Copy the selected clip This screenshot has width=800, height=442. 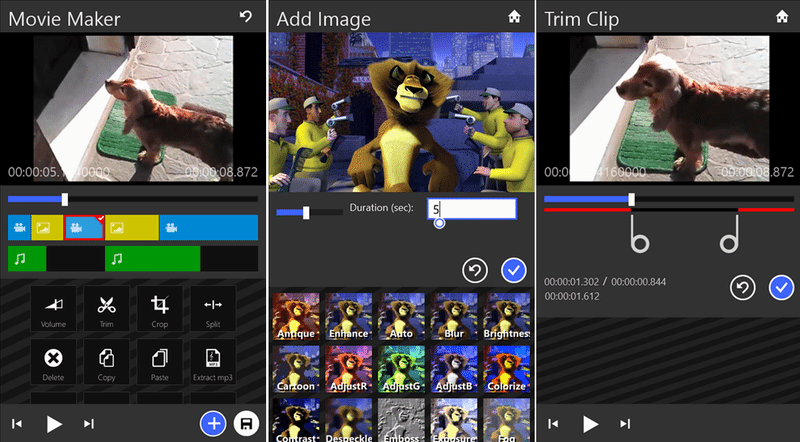point(107,362)
